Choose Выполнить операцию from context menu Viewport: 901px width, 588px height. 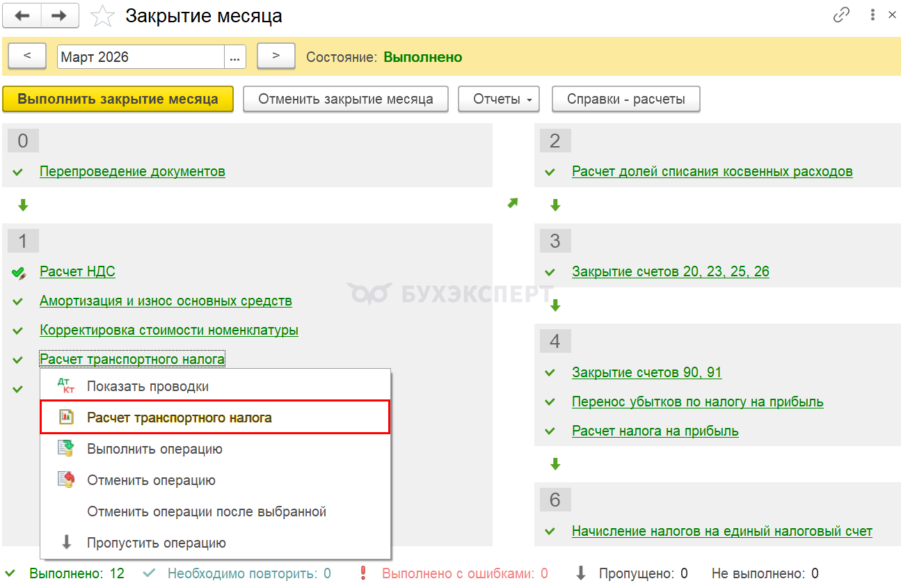pyautogui.click(x=216, y=449)
